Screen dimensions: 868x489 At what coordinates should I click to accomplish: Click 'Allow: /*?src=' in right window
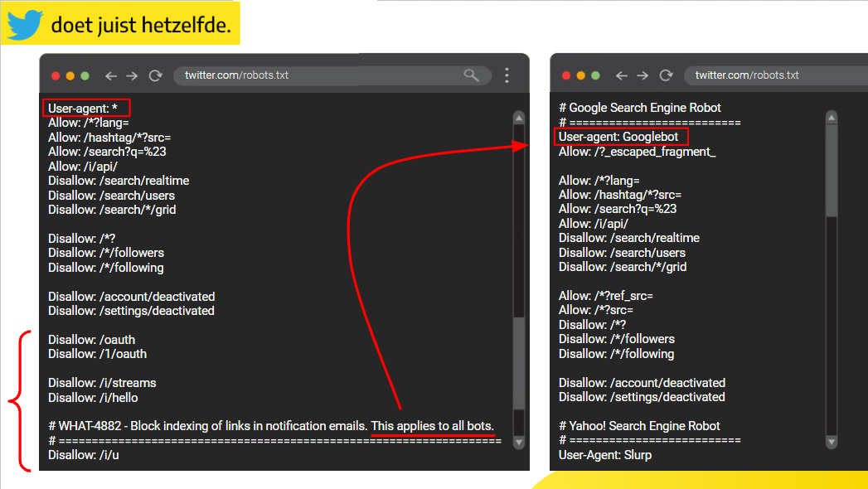(x=595, y=310)
